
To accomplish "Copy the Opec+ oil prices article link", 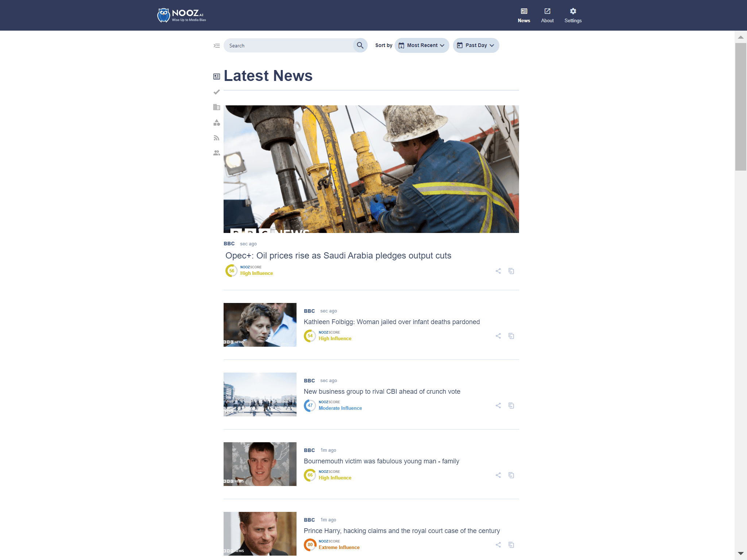I will click(x=511, y=271).
